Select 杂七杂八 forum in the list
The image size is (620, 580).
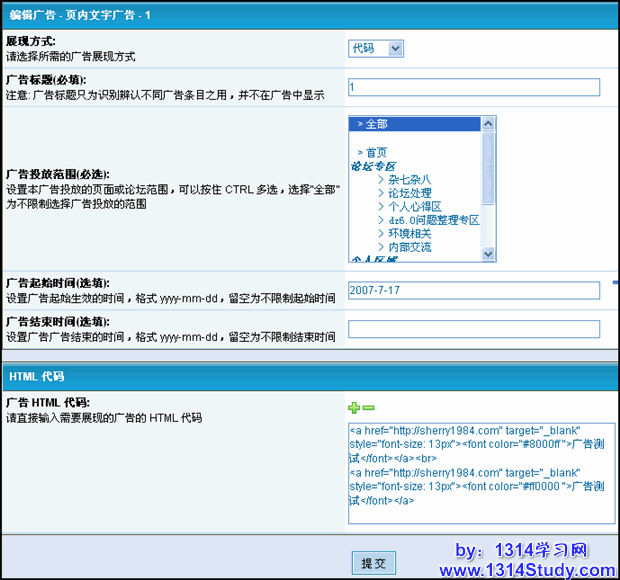[x=409, y=179]
